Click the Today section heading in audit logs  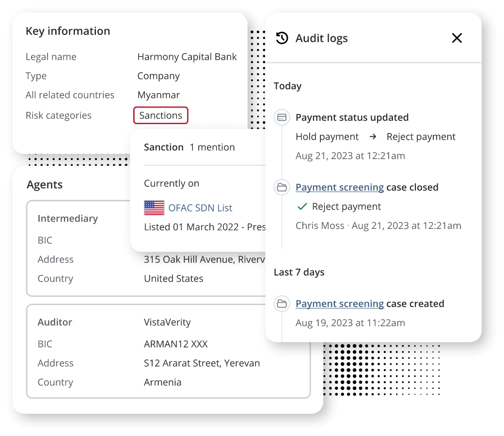(288, 86)
